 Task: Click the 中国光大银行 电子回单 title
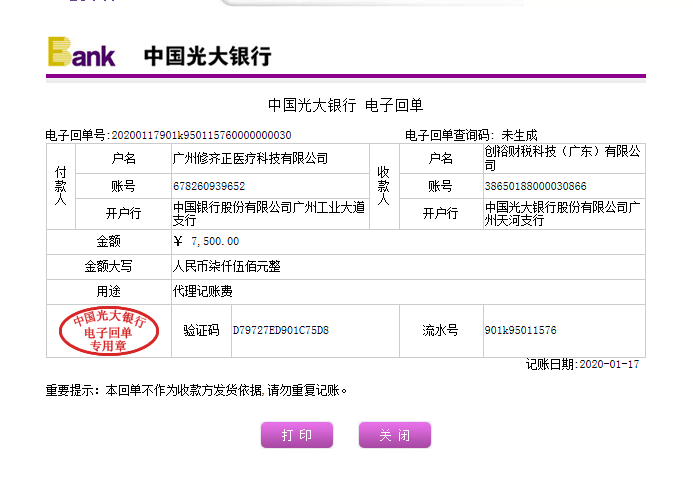346,105
